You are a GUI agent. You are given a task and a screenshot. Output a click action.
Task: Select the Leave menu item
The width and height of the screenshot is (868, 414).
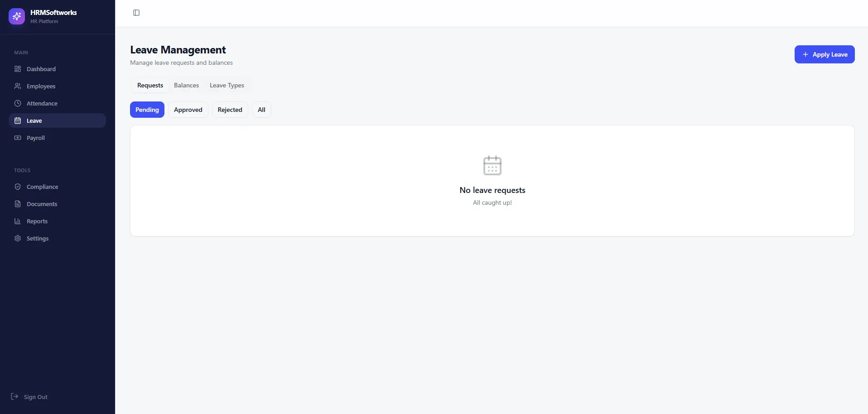(57, 120)
